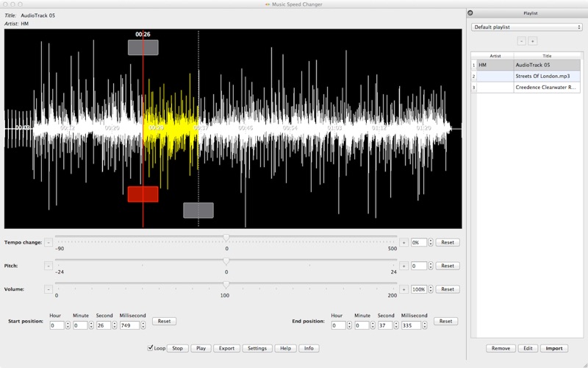588x368 pixels.
Task: Raise volume with the plus button
Action: pyautogui.click(x=403, y=289)
